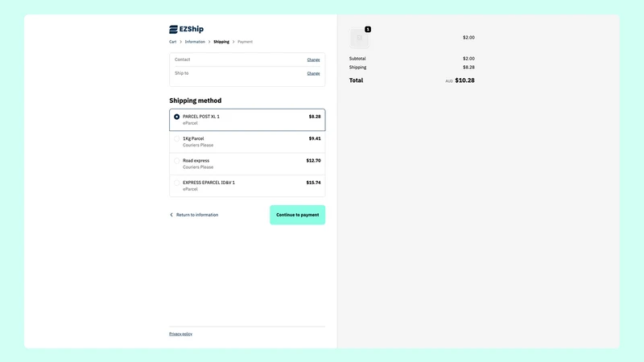Select EXPRESS EPARCEL ID&V 1 shipping
This screenshot has width=644, height=362.
(x=247, y=186)
